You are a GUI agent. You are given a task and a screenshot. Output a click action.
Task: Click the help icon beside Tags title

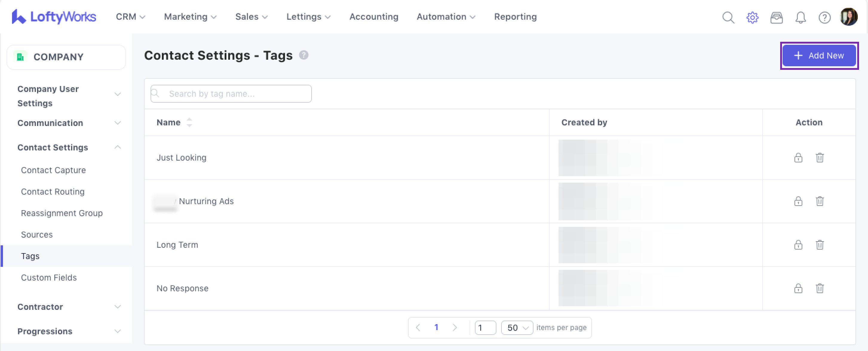(x=303, y=55)
